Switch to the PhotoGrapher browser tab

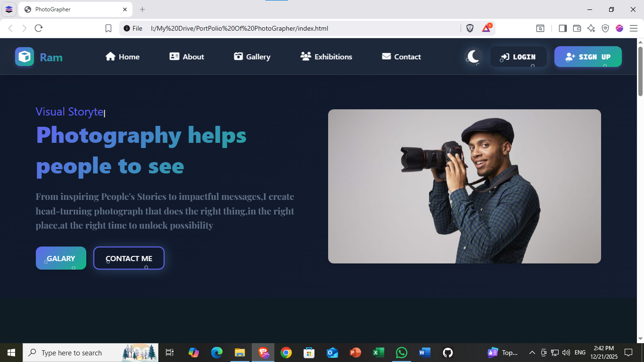(x=70, y=9)
